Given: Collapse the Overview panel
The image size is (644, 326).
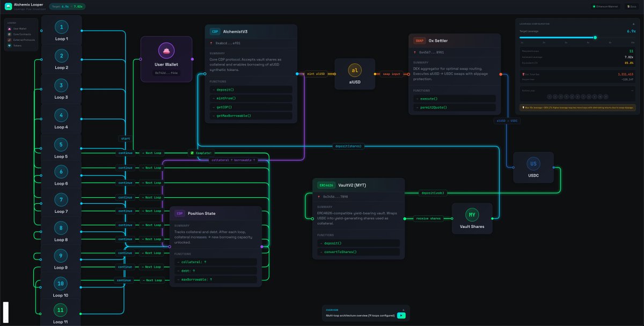Looking at the screenshot, I should (403, 309).
